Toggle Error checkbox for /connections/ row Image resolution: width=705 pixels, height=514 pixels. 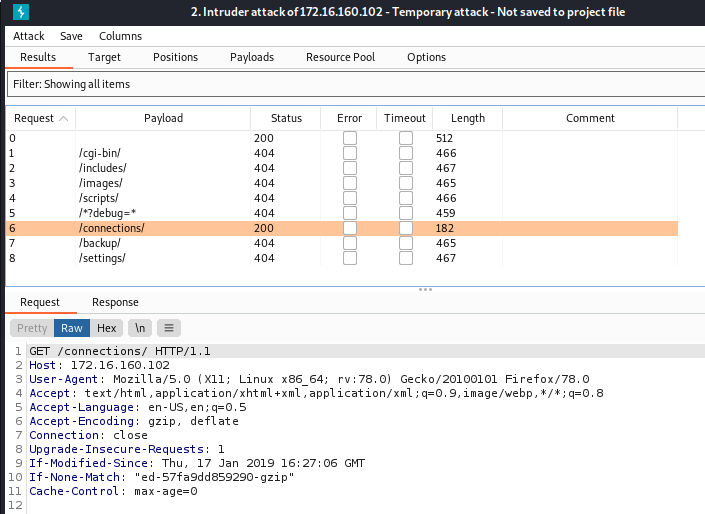point(350,228)
